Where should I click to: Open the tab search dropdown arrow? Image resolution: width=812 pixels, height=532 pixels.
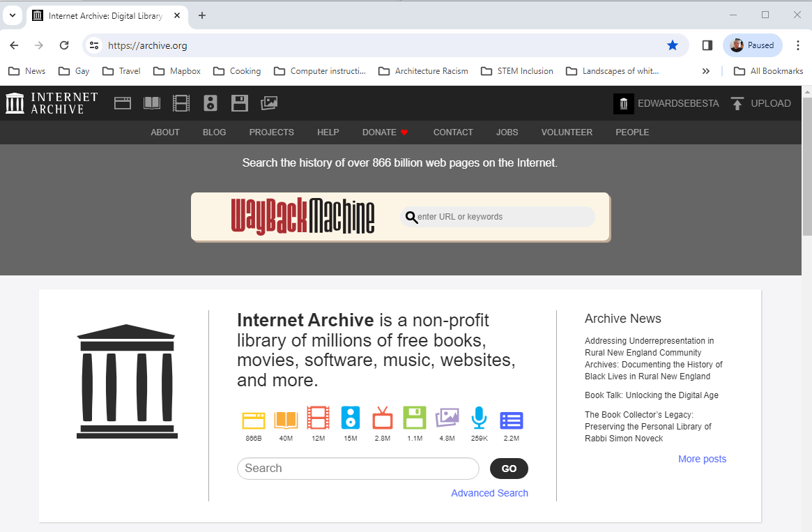[13, 15]
